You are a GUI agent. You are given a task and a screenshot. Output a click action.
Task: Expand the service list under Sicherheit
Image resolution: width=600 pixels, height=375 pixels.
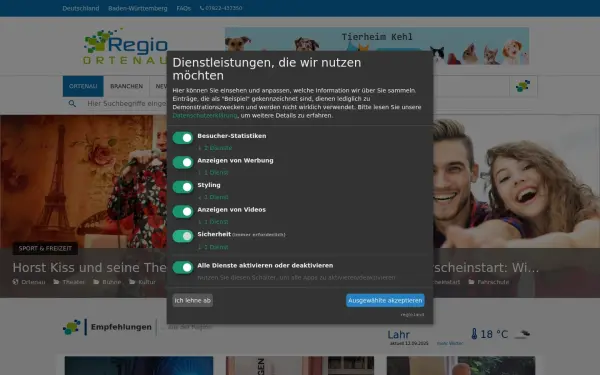(x=213, y=247)
